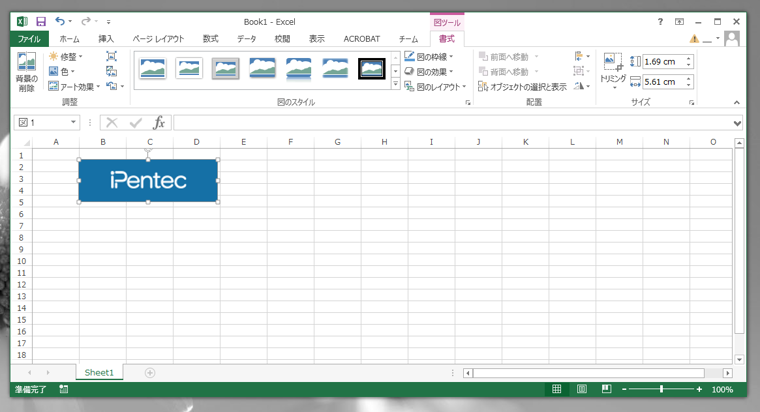This screenshot has width=760, height=412.
Task: Open the アート効果 artistic effects dropdown
Action: (74, 87)
